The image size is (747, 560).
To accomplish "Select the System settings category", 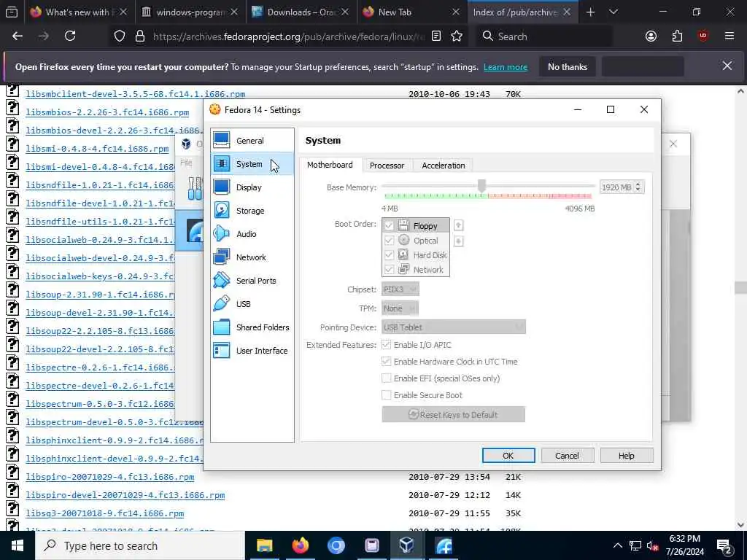I will pos(252,164).
